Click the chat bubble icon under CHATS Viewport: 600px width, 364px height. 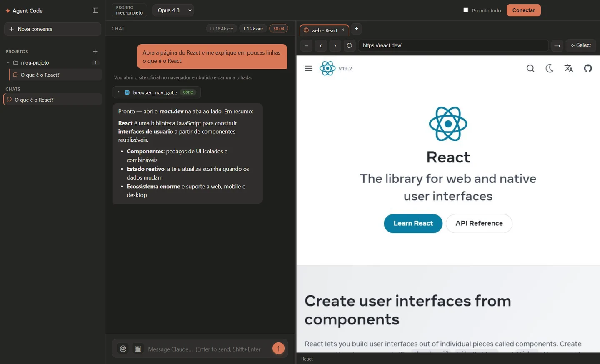[x=9, y=100]
